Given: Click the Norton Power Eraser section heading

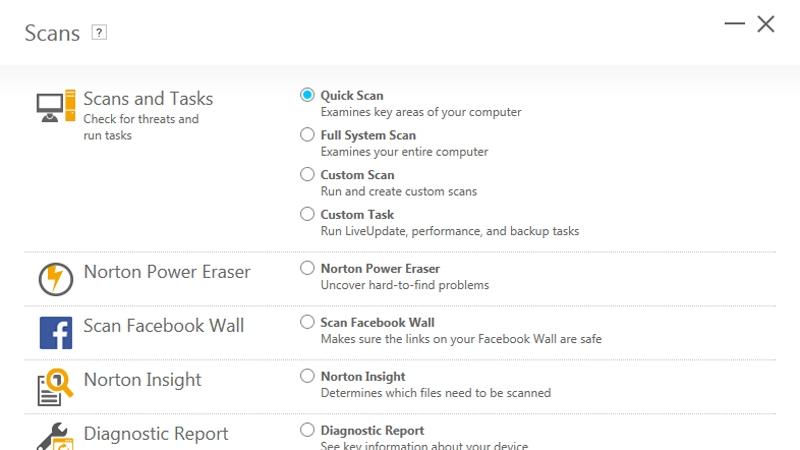Looking at the screenshot, I should (167, 272).
